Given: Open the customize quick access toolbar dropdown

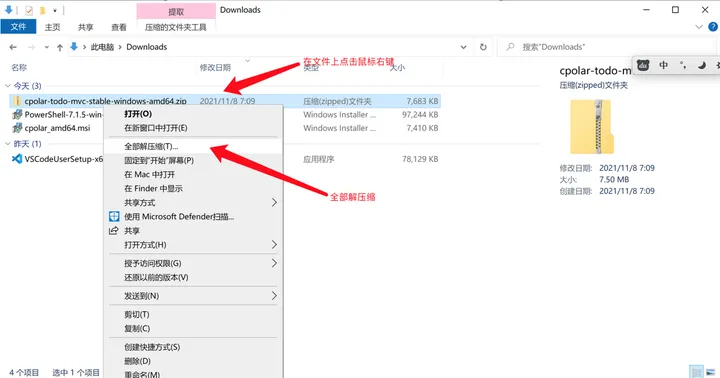Looking at the screenshot, I should point(55,10).
